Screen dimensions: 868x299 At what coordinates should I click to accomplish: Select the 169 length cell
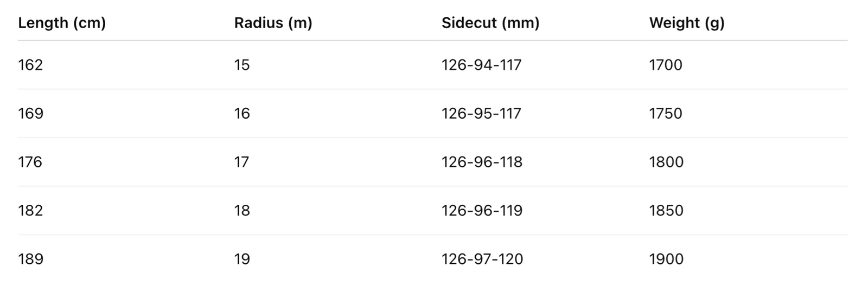coord(30,113)
